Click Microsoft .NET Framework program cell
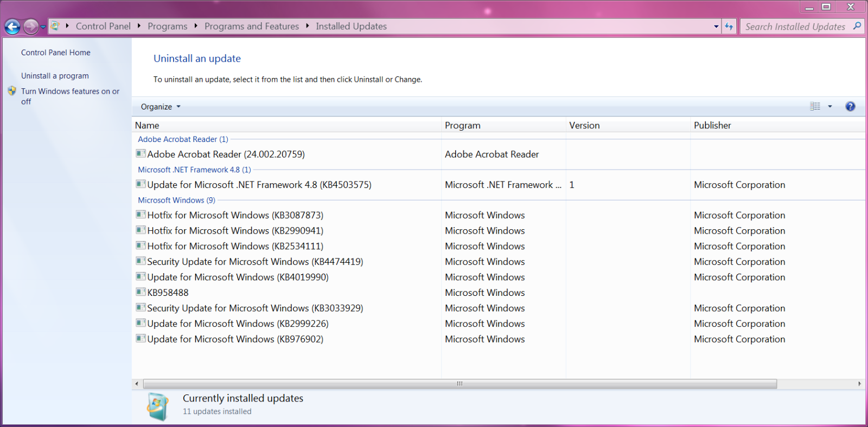 [503, 185]
